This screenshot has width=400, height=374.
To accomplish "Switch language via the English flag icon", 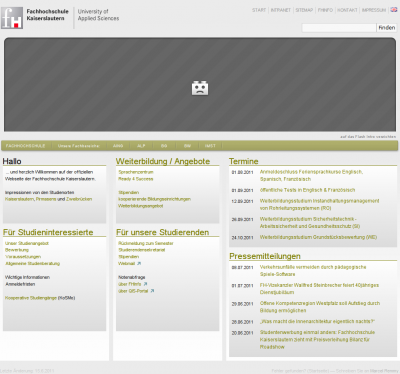I will (394, 10).
